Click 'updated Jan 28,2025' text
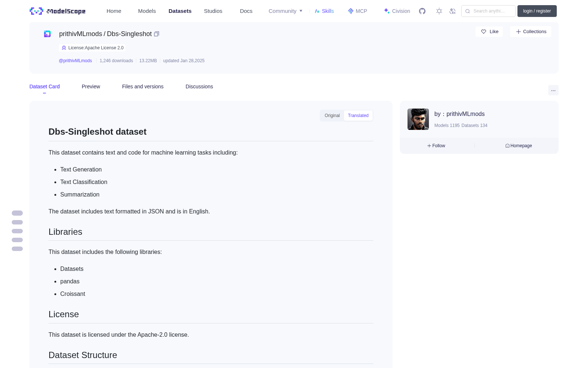The width and height of the screenshot is (588, 368). coord(184,61)
